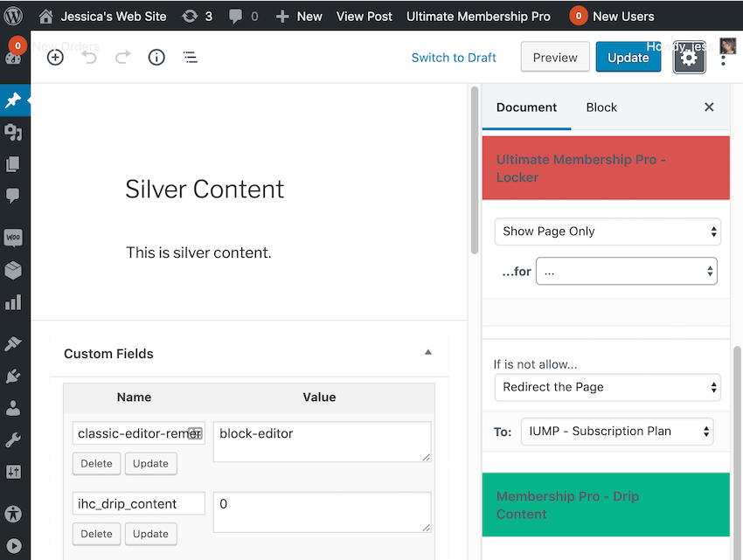Open IUMP - Subscription Plan dropdown
The height and width of the screenshot is (560, 743).
pos(616,432)
